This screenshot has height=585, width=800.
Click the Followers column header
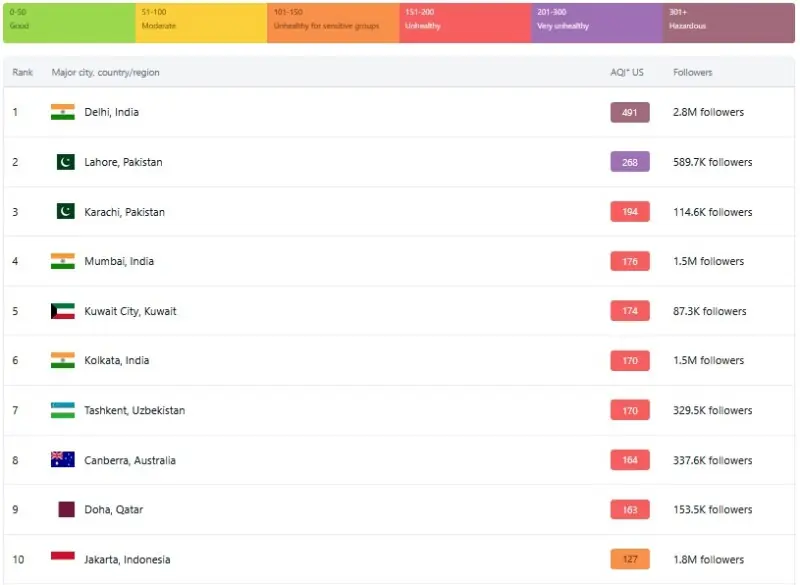(x=693, y=73)
